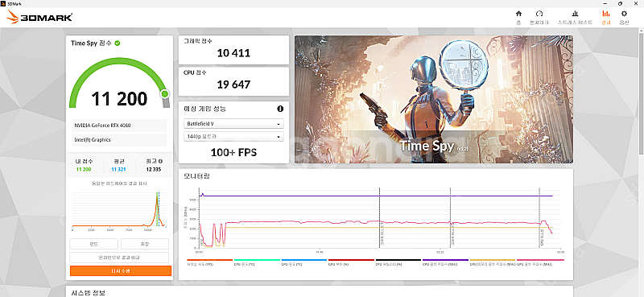Click the Intel(R) Graphics label
Screen dimensions: 644x297
pos(92,140)
